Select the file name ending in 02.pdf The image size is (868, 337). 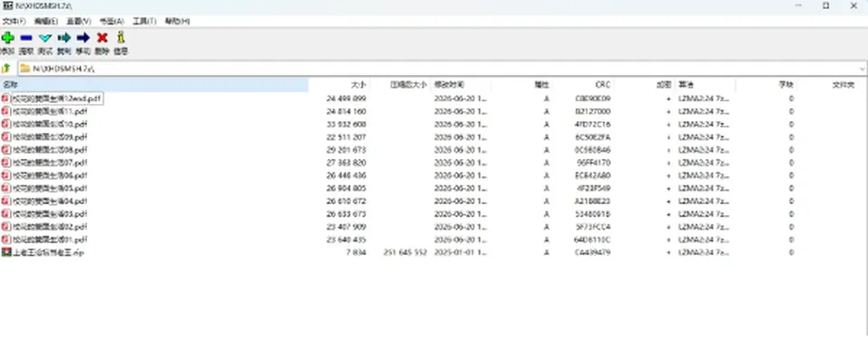click(x=50, y=227)
